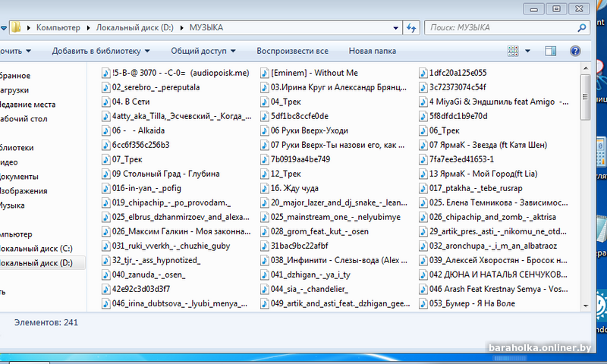Select file "13 ЯрмаК - Мой Город(ft Lia)"
This screenshot has height=364, width=607.
[x=479, y=174]
